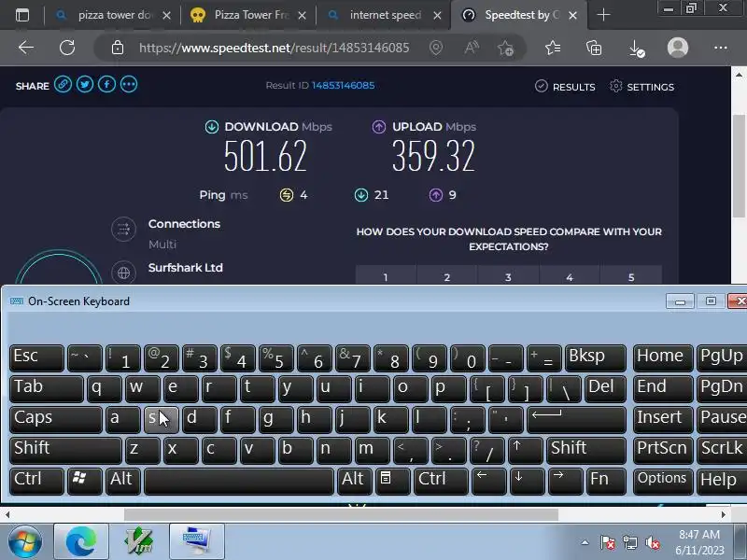Viewport: 747px width, 560px height.
Task: Open the tab actions menu icon
Action: (21, 15)
